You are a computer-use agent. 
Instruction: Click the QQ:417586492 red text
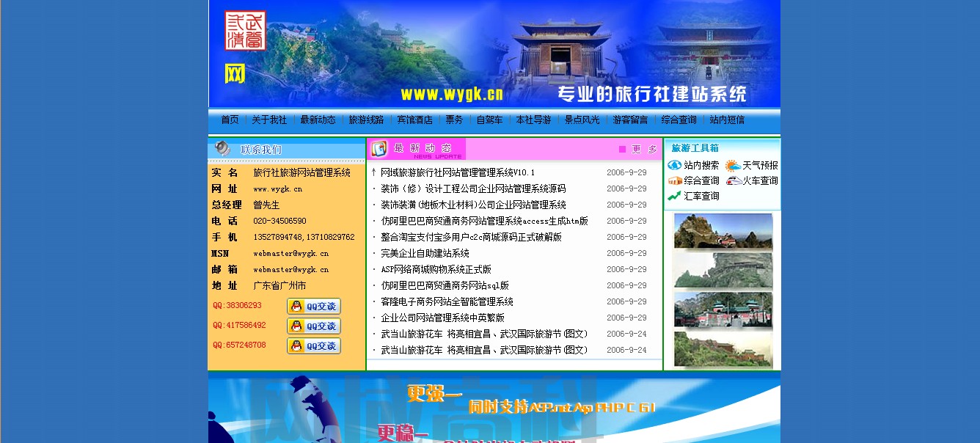click(239, 325)
